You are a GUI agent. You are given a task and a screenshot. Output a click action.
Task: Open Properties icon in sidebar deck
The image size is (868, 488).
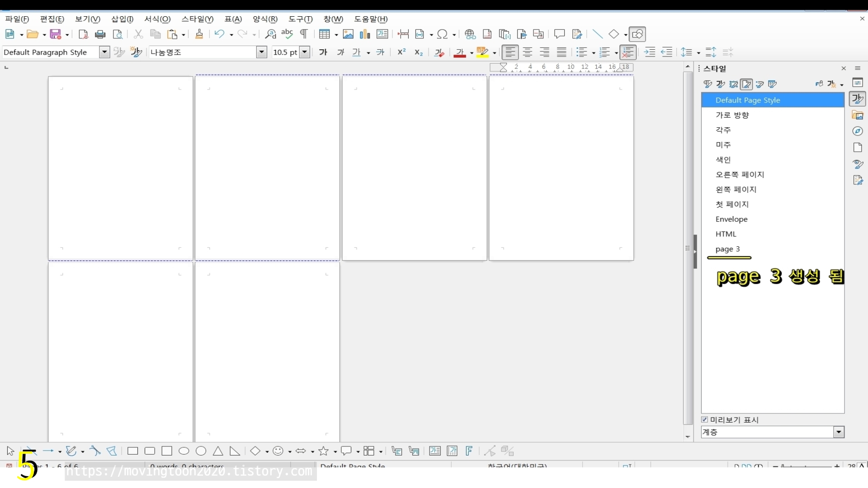click(858, 83)
